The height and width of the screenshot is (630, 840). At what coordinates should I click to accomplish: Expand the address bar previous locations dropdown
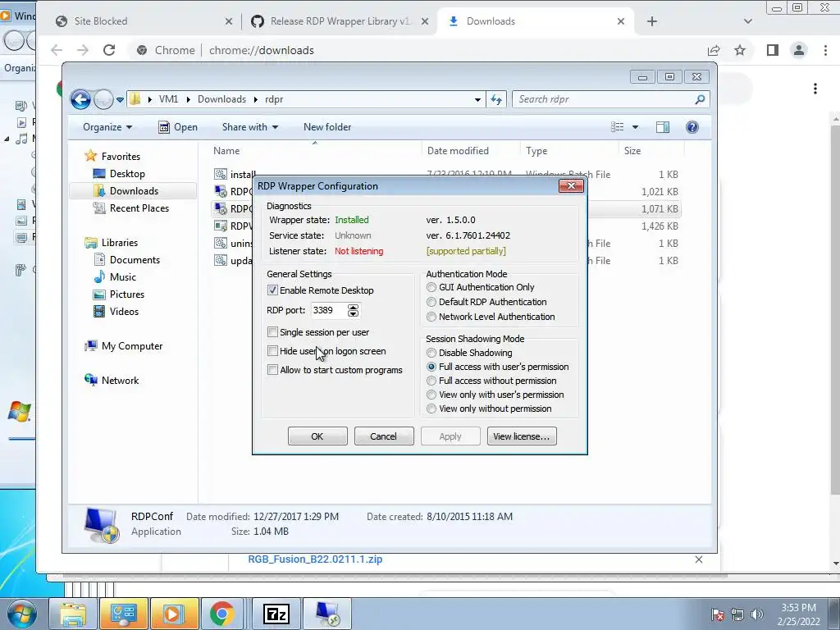[477, 99]
